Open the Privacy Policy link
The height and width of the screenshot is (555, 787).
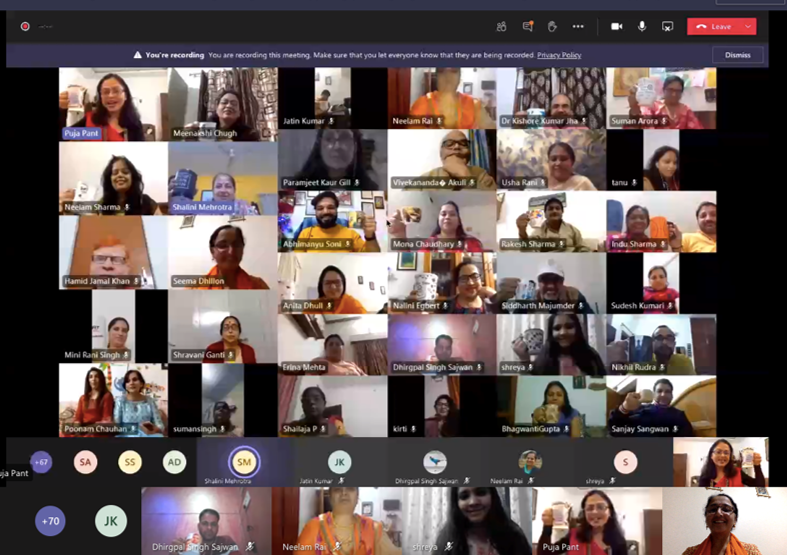pyautogui.click(x=559, y=55)
